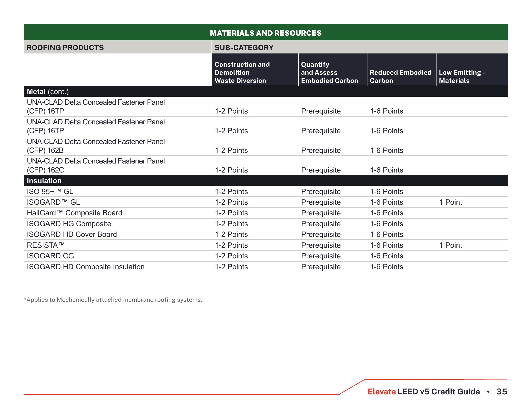
Task: Click '1-6 Points' in the ISOGARD HG Composite row
Action: (386, 224)
